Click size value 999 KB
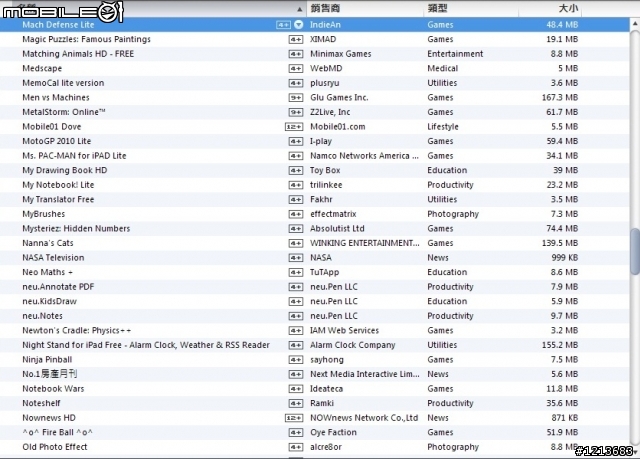Viewport: 640px width, 459px height. (x=564, y=257)
